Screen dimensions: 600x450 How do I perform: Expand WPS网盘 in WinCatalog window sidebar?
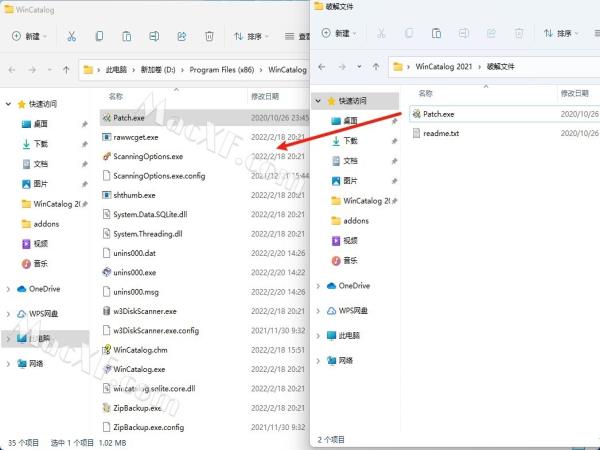pos(8,314)
